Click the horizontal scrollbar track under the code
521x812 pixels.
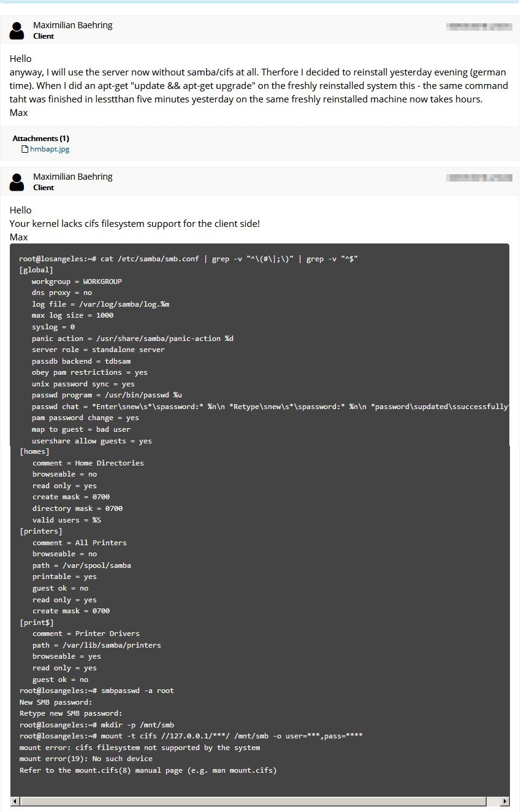tap(260, 801)
